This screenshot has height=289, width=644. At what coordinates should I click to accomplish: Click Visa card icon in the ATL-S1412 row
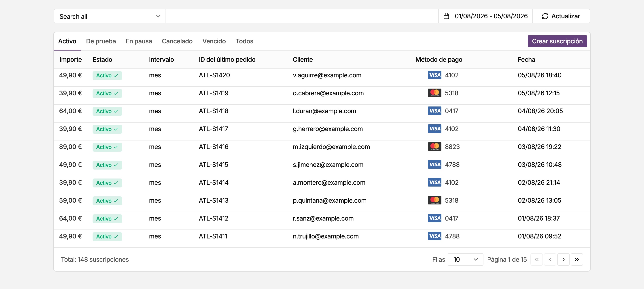434,218
